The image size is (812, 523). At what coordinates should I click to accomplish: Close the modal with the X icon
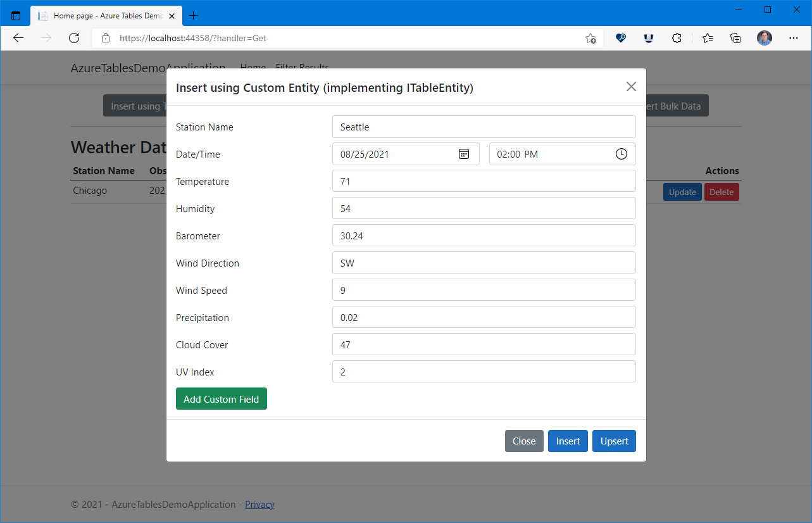point(630,87)
